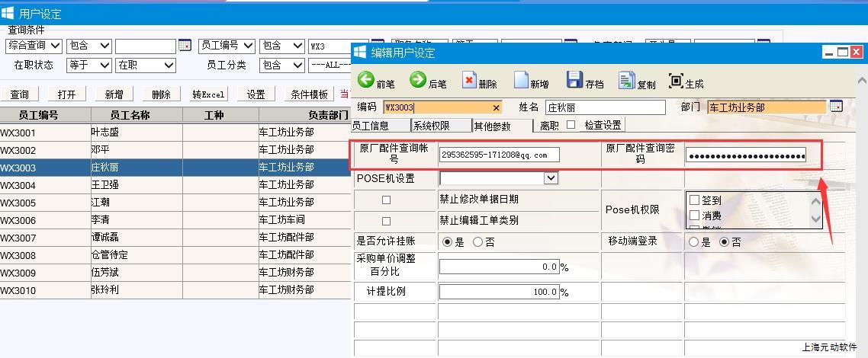Viewport: 868px width, 358px height.
Task: Click into the 原厂配件查询帐号 input field
Action: coord(499,155)
